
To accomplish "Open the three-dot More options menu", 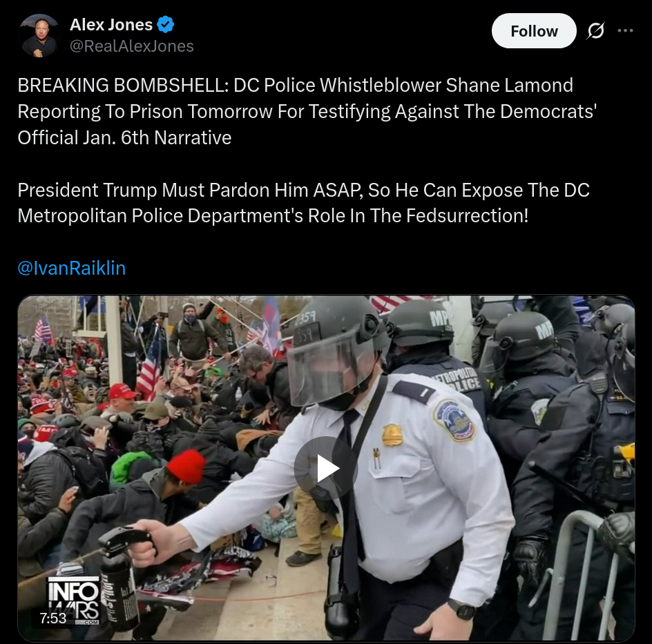I will [x=625, y=30].
